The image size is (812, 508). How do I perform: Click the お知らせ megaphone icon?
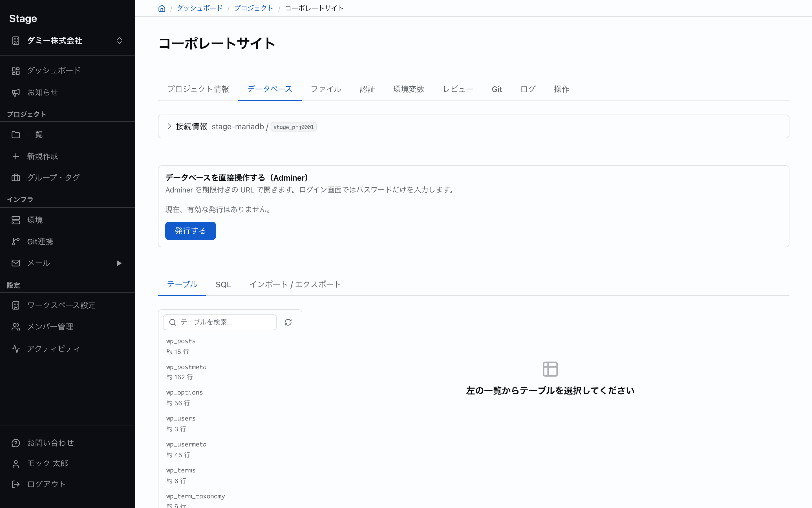point(16,93)
